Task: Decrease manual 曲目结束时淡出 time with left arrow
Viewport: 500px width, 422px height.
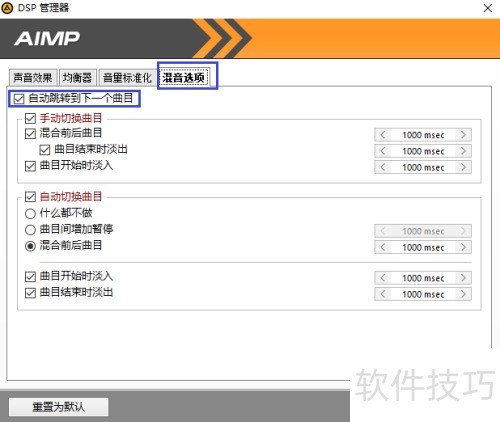Action: tap(383, 151)
